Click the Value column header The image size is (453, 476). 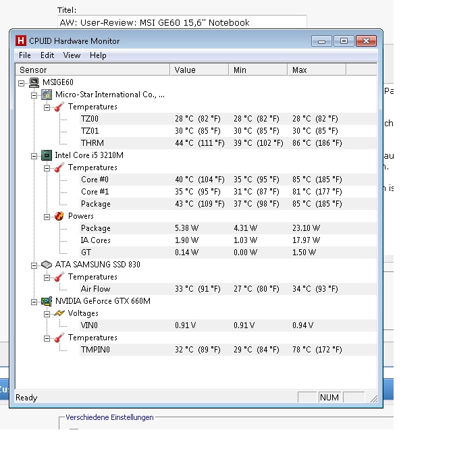(199, 70)
